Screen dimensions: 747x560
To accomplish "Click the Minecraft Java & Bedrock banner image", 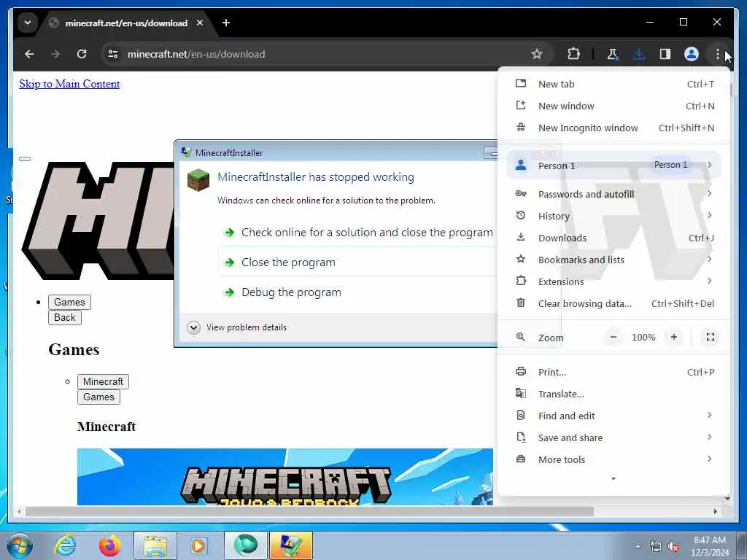I will [285, 477].
